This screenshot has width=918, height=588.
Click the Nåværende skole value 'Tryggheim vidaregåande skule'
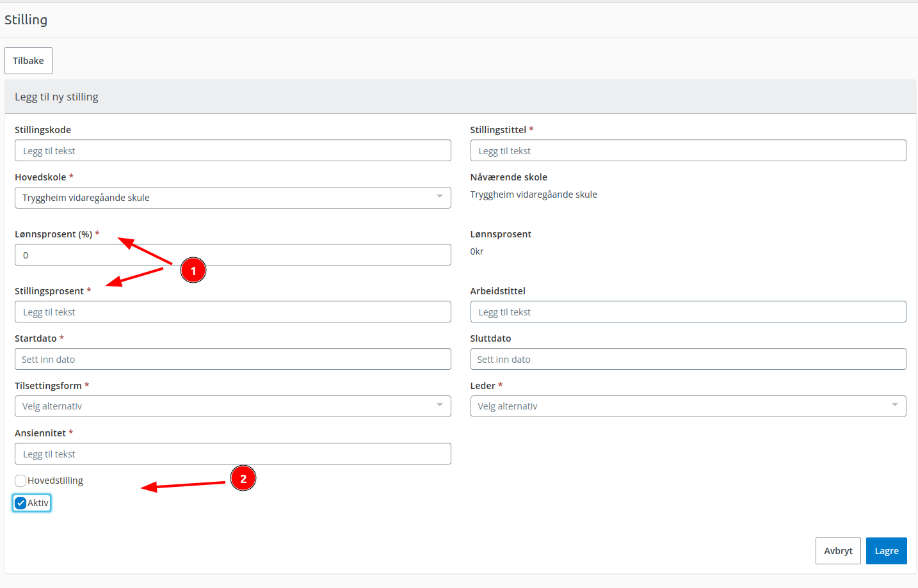[534, 195]
